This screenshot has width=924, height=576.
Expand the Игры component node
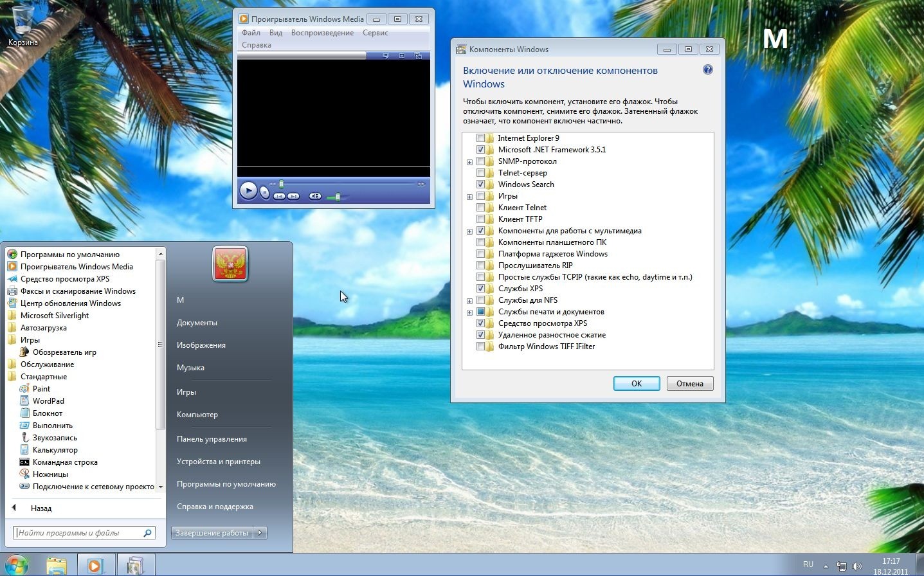pyautogui.click(x=469, y=197)
